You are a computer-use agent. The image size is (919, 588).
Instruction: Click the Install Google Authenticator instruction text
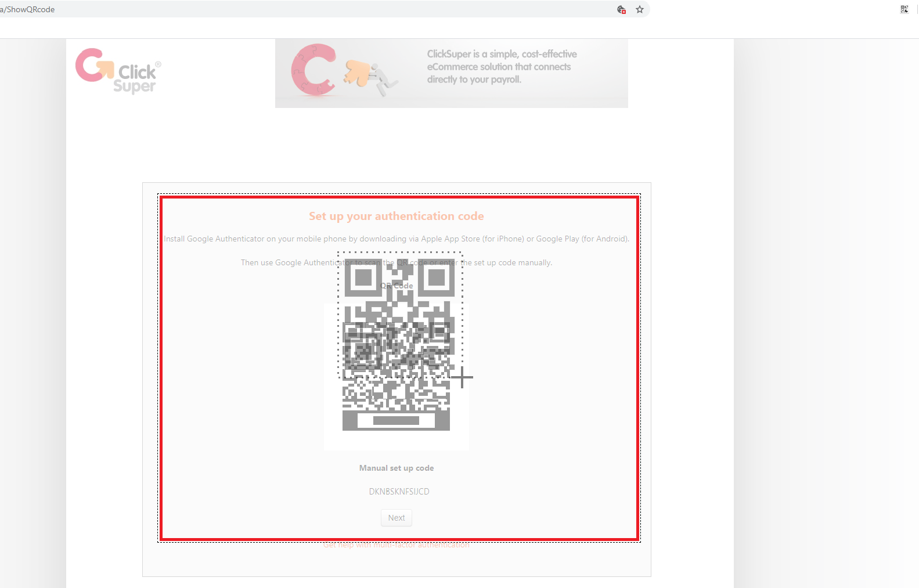tap(397, 239)
